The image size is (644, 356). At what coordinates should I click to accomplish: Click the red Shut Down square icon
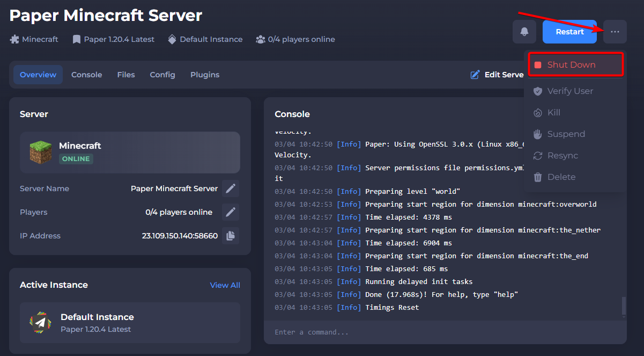tap(538, 65)
